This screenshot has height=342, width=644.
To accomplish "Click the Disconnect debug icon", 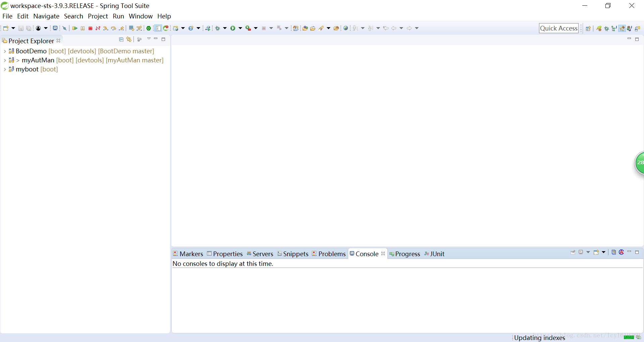I will click(x=98, y=28).
